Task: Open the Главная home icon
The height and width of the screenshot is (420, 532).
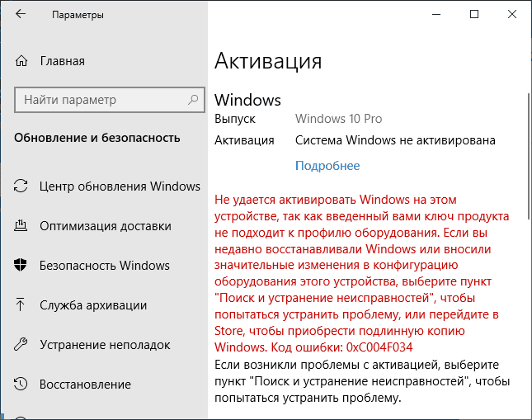Action: click(21, 61)
